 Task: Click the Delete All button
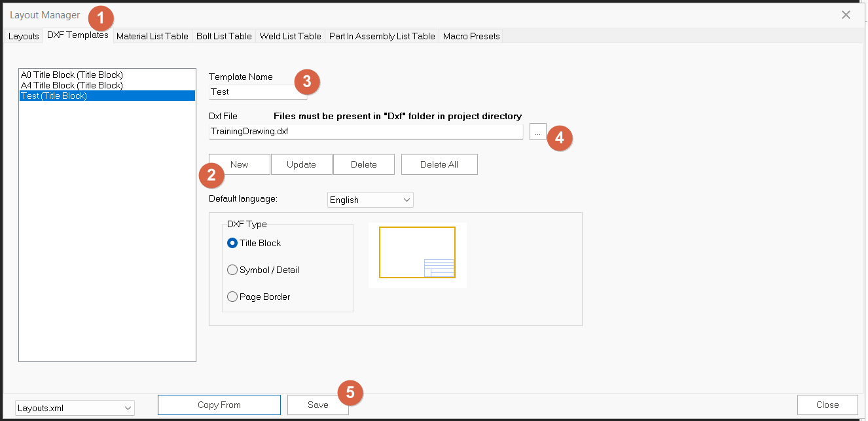click(x=439, y=164)
